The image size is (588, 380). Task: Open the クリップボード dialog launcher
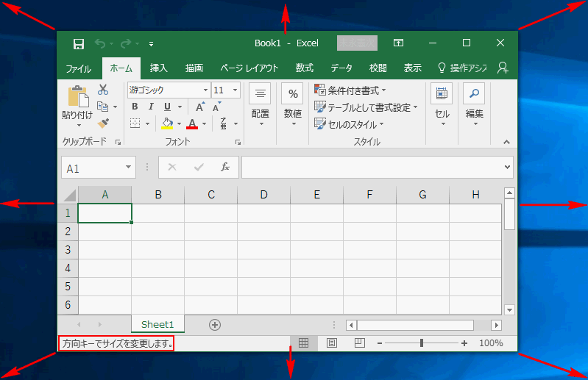(x=118, y=143)
